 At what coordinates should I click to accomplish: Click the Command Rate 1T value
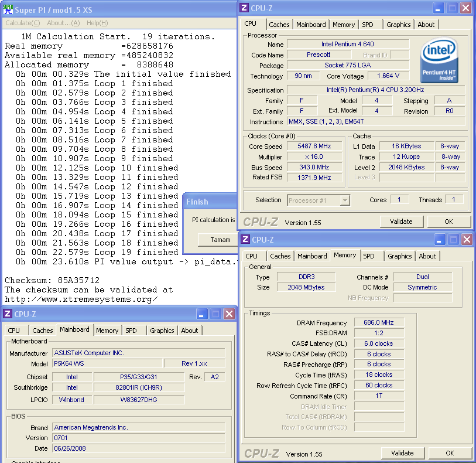click(x=379, y=396)
